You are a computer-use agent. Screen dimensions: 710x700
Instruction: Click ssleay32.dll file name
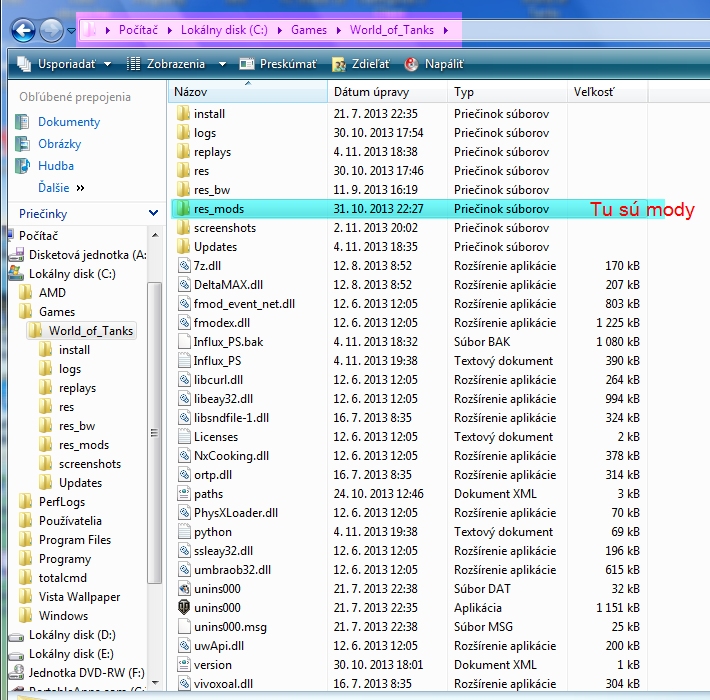pyautogui.click(x=223, y=551)
